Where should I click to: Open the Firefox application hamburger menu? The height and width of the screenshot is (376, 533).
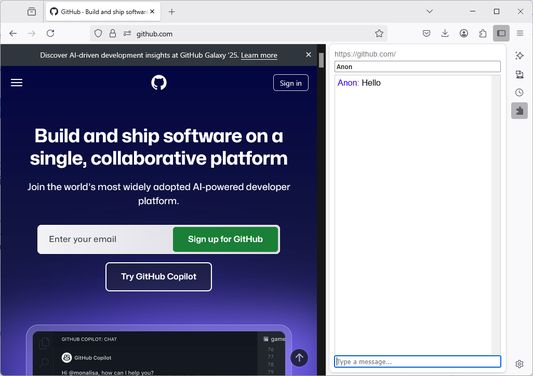coord(520,33)
